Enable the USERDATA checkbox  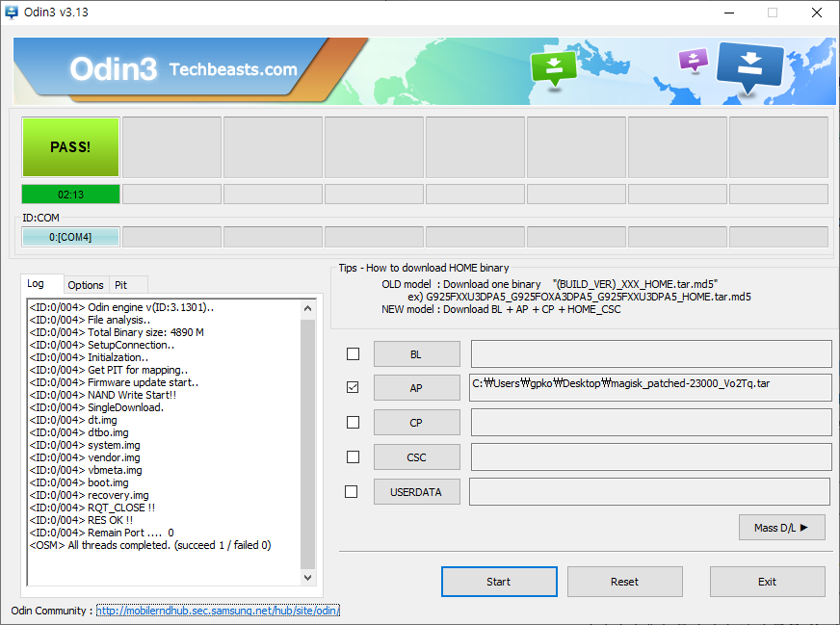click(x=352, y=492)
